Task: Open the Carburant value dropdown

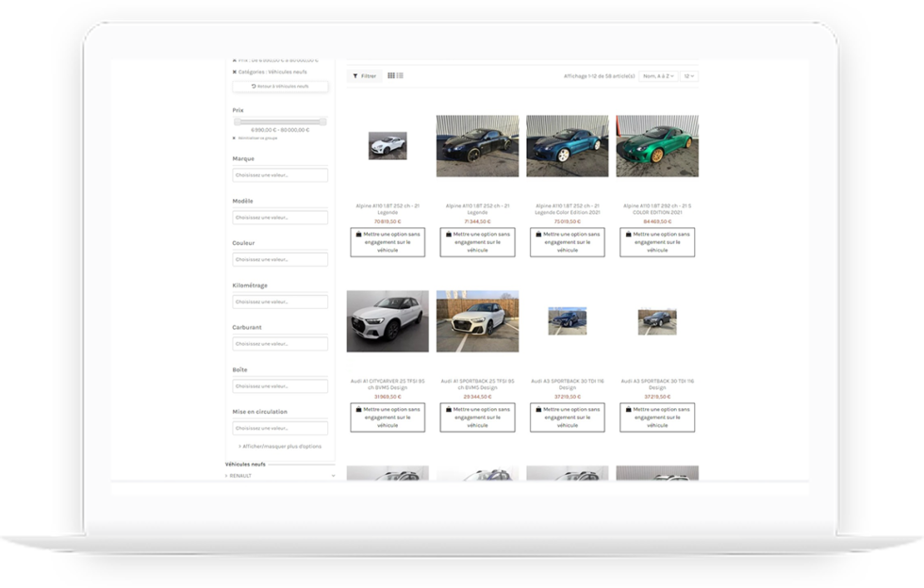Action: 281,344
